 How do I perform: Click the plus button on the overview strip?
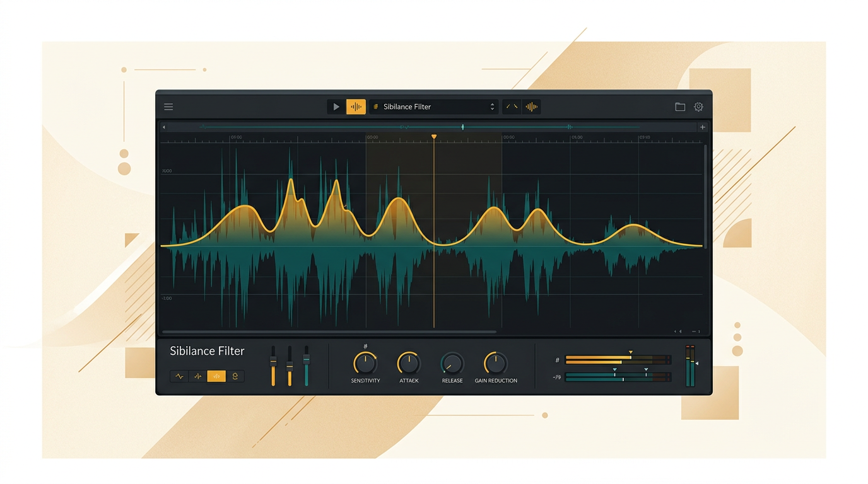point(703,127)
